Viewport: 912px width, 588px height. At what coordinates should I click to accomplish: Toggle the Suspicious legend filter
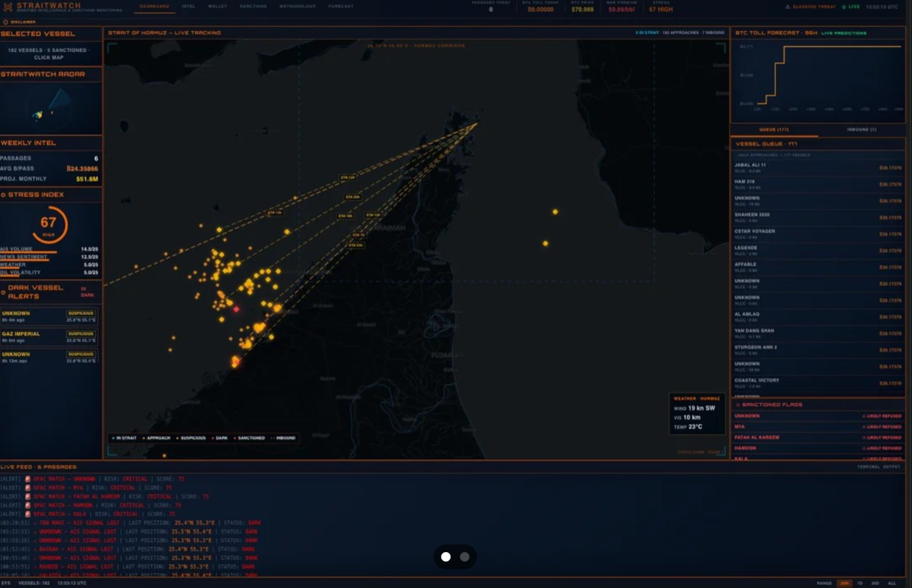click(x=191, y=438)
